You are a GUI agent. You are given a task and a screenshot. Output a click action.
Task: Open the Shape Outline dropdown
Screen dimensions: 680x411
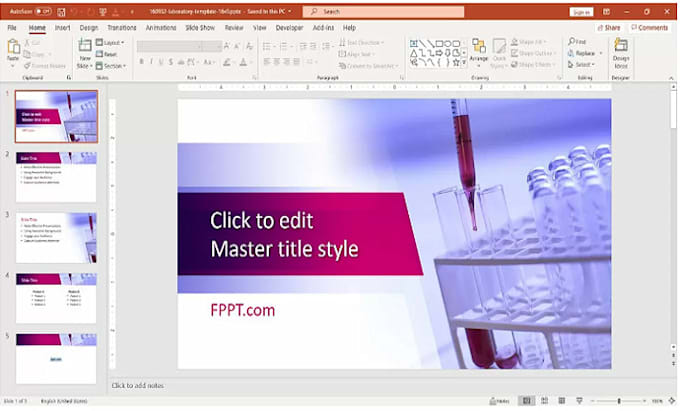533,53
